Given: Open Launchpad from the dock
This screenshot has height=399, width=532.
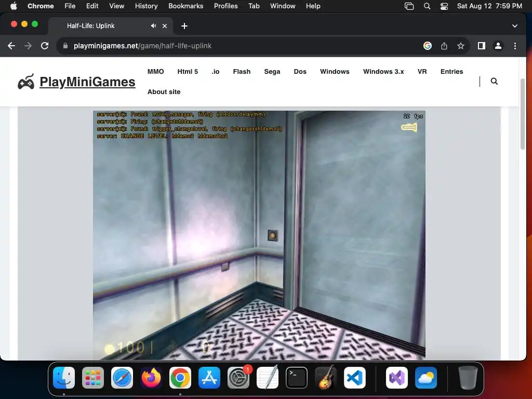Looking at the screenshot, I should (x=93, y=378).
